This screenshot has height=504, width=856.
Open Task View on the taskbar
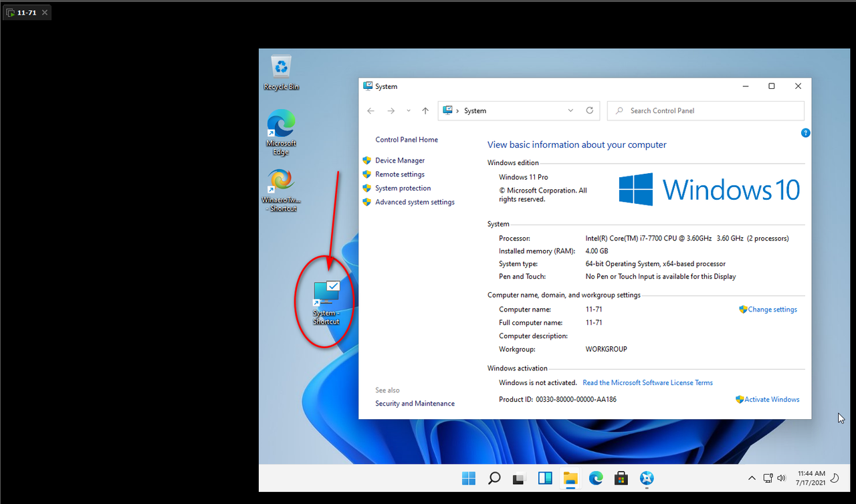(x=520, y=478)
